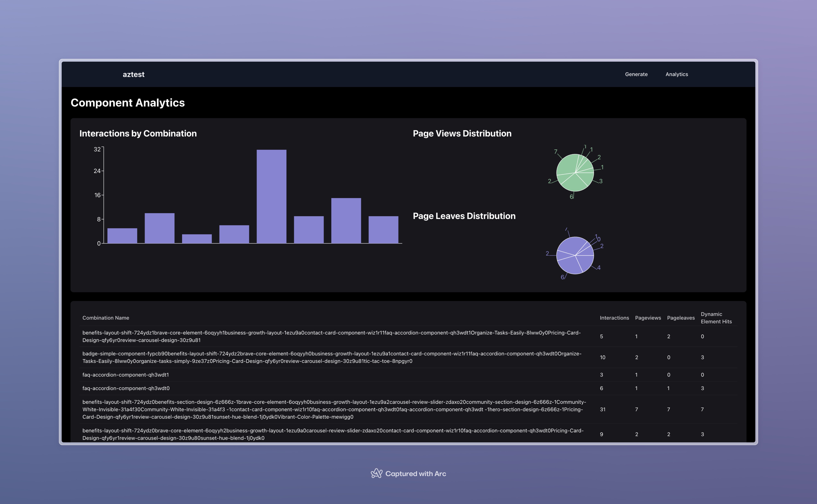Click the tallest bar in interactions chart

click(x=271, y=197)
